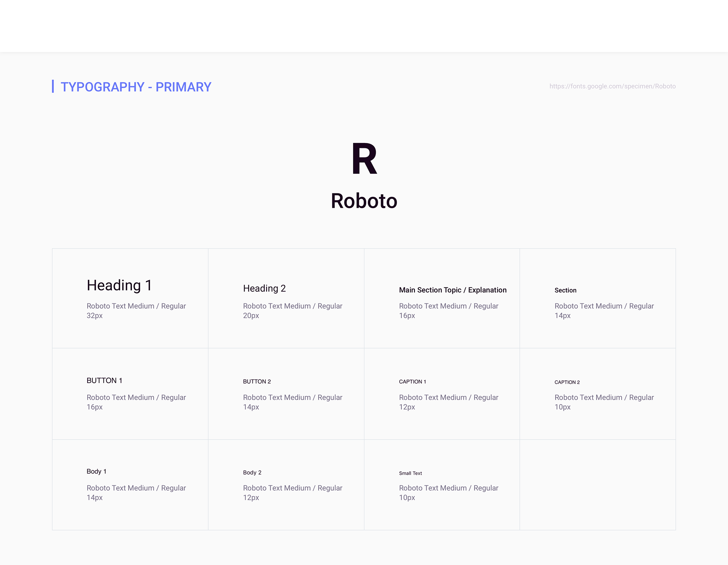Click Roboto Text Medium / Regular under Heading 2
The width and height of the screenshot is (728, 565).
[293, 306]
